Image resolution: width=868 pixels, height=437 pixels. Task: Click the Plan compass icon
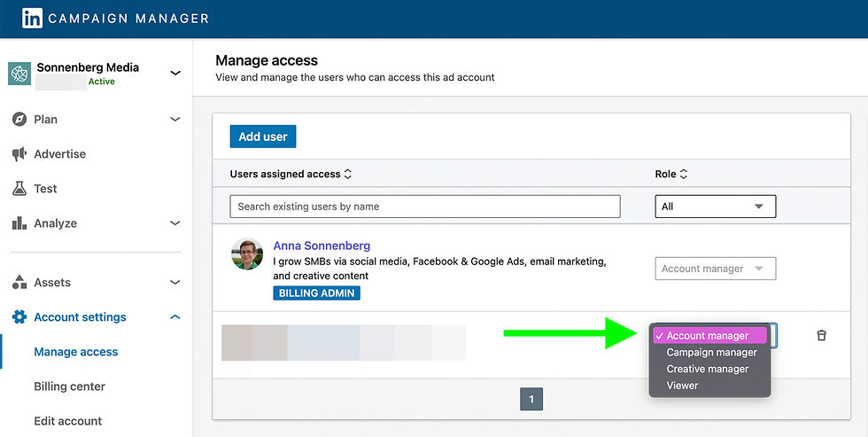pyautogui.click(x=19, y=119)
